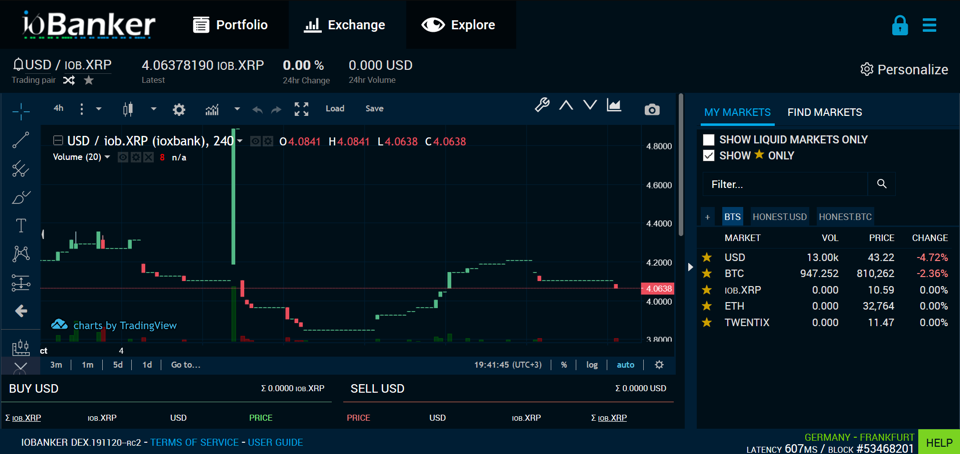
Task: Open the hamburger main menu
Action: pos(929,25)
